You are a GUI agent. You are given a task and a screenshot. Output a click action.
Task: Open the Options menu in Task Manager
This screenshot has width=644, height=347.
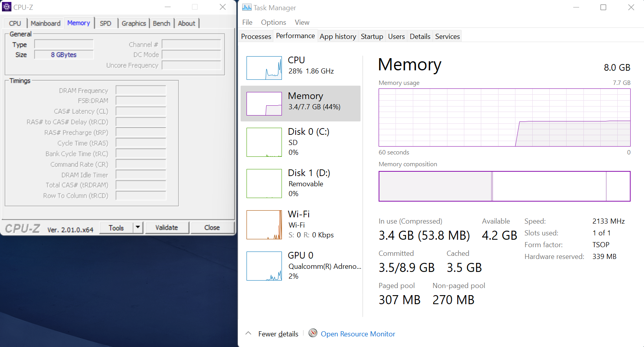click(273, 22)
